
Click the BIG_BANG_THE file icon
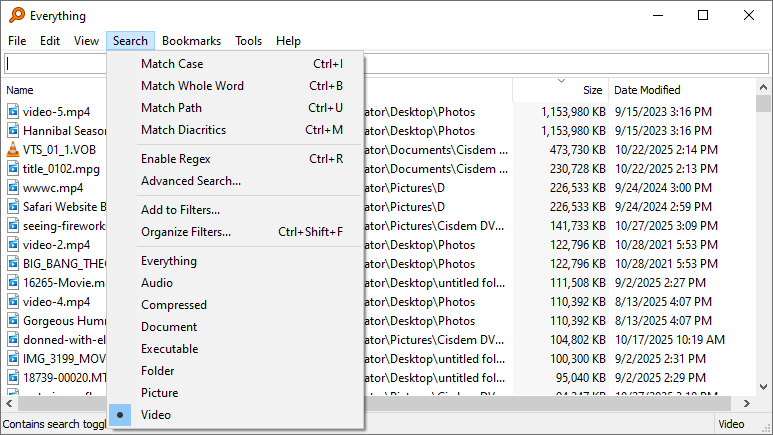pos(13,263)
